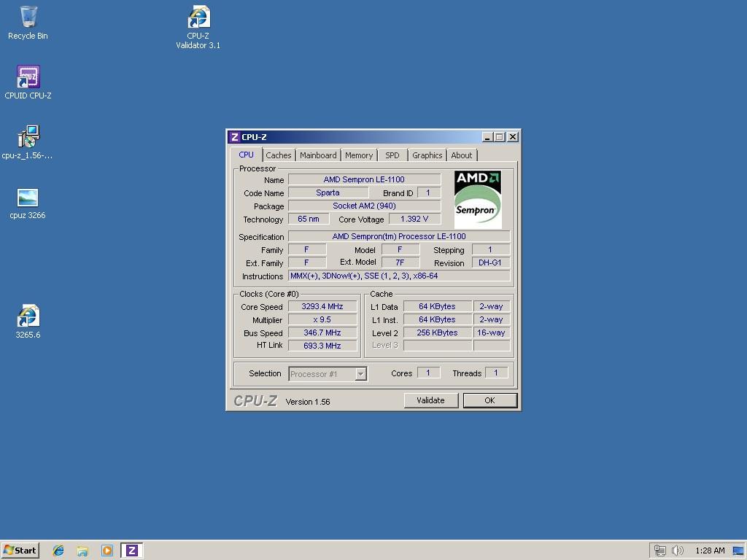Switch to the Memory tab

359,155
